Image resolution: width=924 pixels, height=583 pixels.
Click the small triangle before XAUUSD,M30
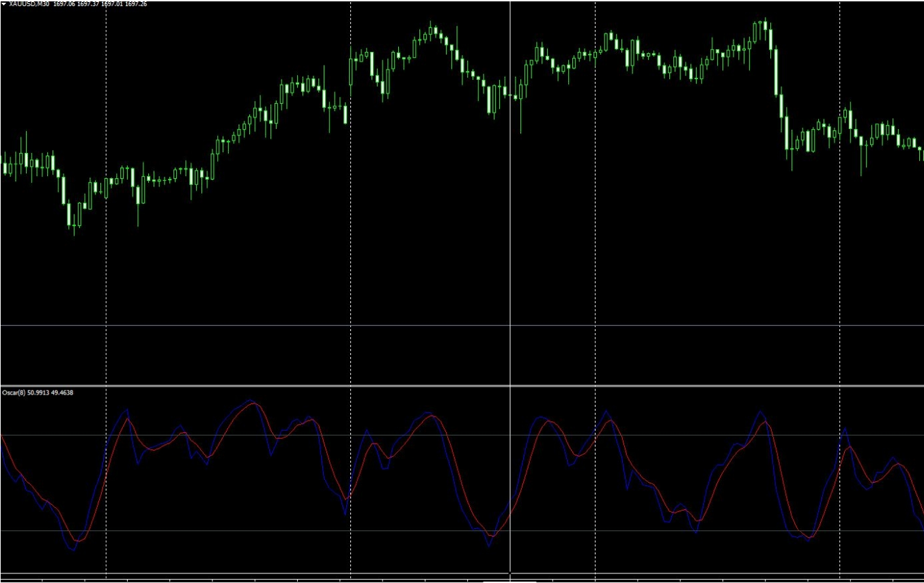pyautogui.click(x=3, y=4)
